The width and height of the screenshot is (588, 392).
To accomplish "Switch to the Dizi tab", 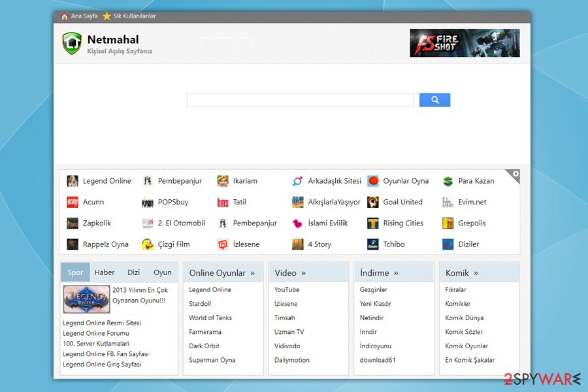I will point(133,272).
